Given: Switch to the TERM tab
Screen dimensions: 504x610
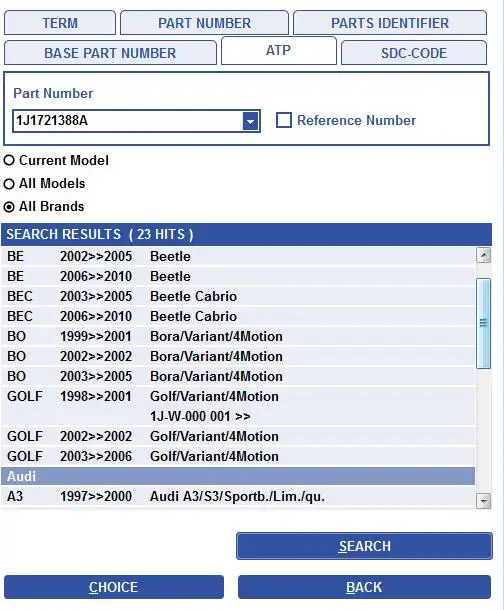Looking at the screenshot, I should 60,23.
